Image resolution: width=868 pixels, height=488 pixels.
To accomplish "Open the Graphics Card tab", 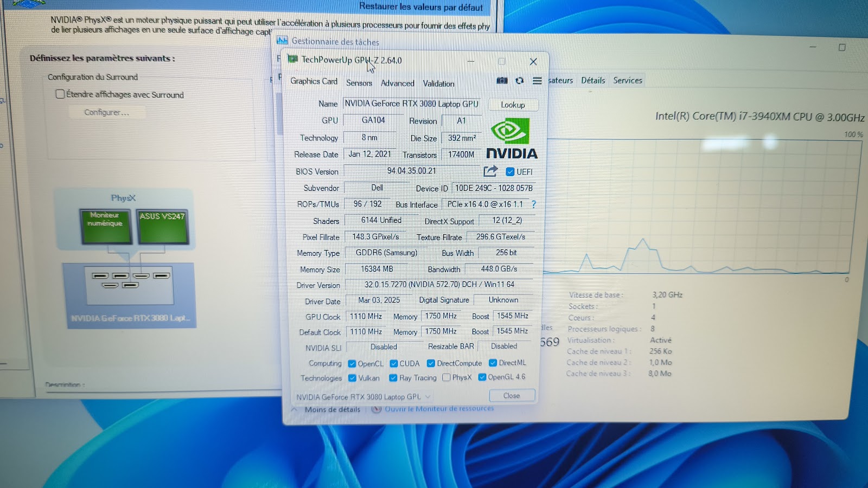I will [314, 81].
